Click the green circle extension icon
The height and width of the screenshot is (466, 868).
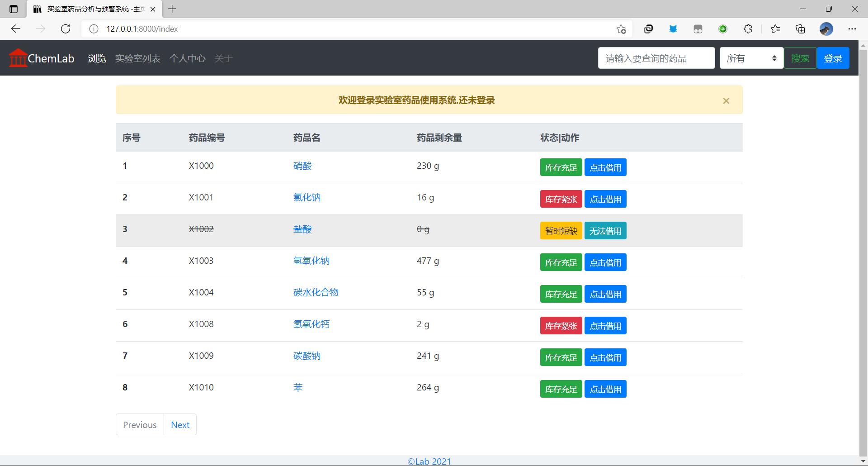pyautogui.click(x=723, y=29)
